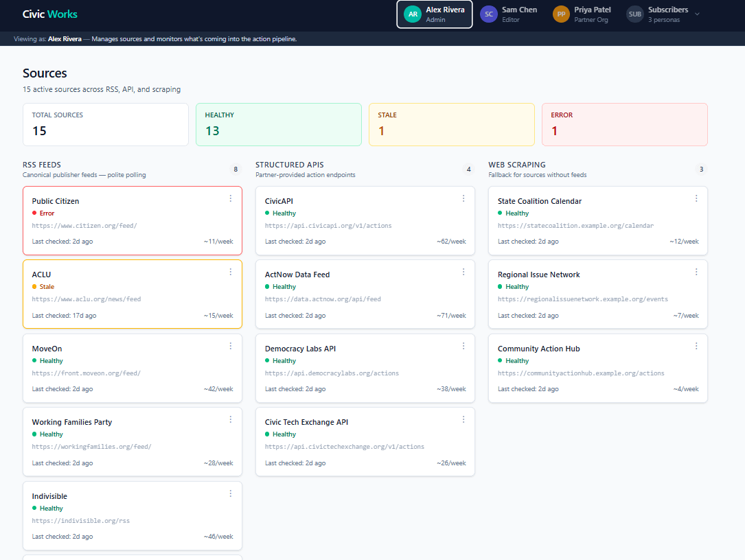Viewport: 745px width, 560px height.
Task: Open the Indivisible card's kebab menu
Action: pos(231,493)
